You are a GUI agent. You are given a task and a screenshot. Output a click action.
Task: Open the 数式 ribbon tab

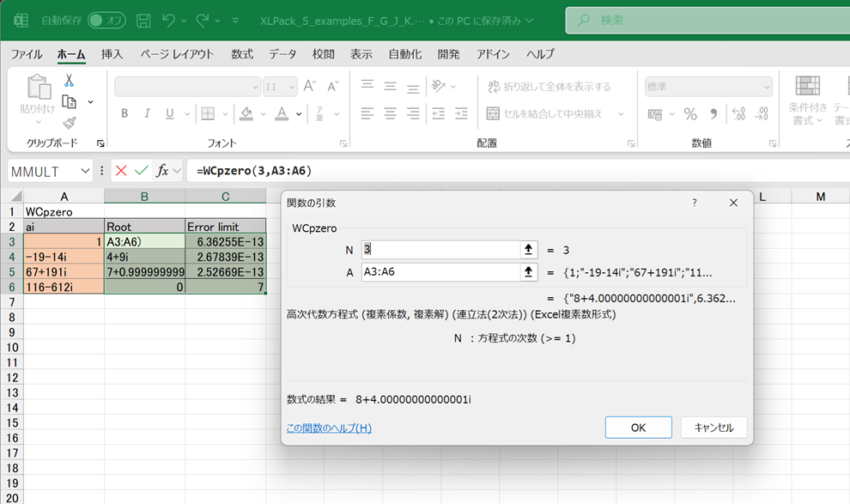tap(242, 54)
